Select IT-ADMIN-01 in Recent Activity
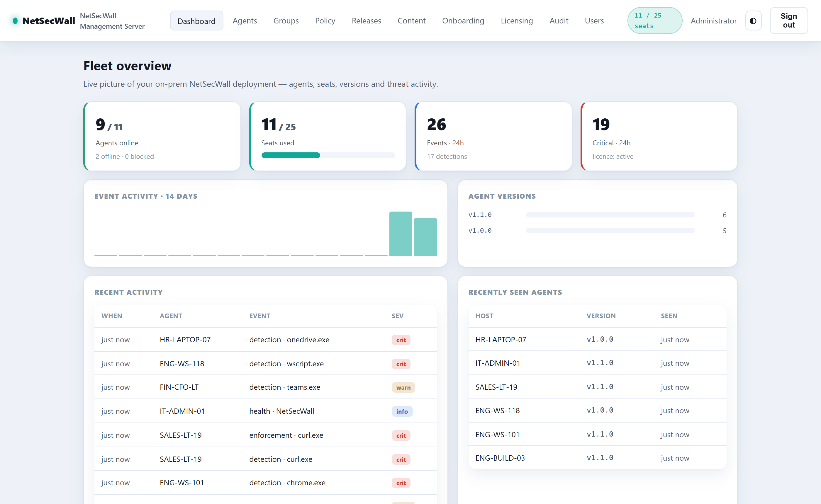This screenshot has height=504, width=821. tap(182, 411)
